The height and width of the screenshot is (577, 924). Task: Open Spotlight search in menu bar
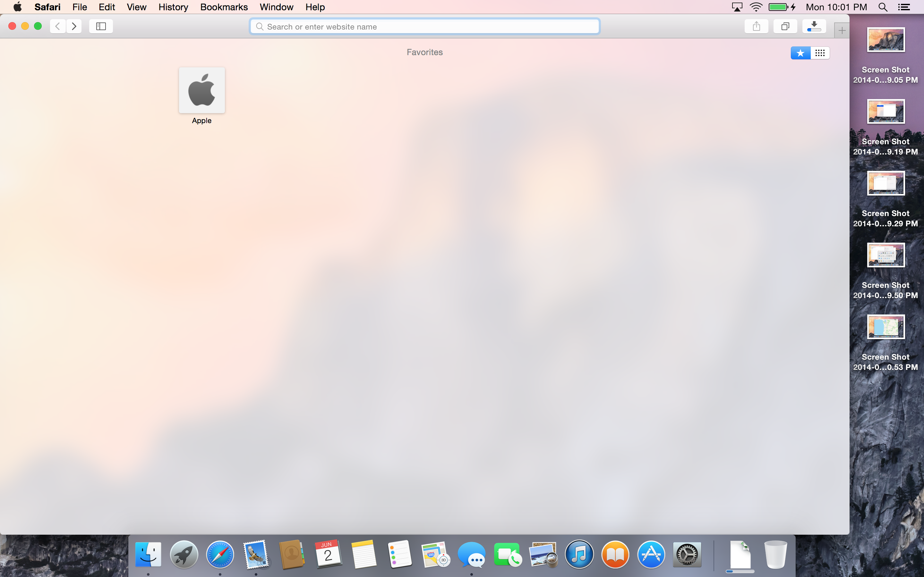click(883, 7)
